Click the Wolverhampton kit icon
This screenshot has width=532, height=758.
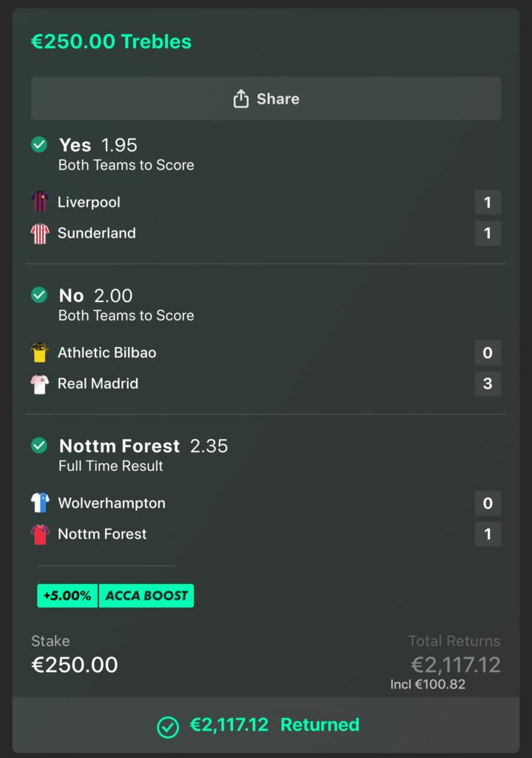point(39,503)
